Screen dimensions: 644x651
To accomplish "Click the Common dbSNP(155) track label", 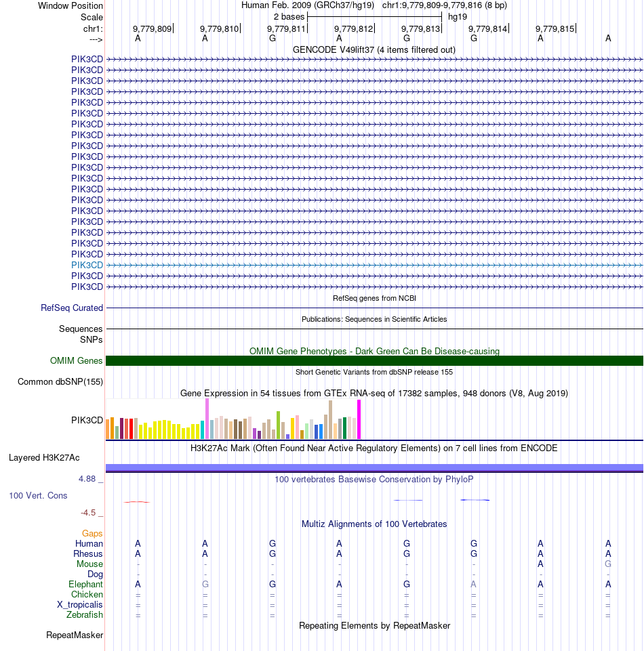I will (x=60, y=381).
